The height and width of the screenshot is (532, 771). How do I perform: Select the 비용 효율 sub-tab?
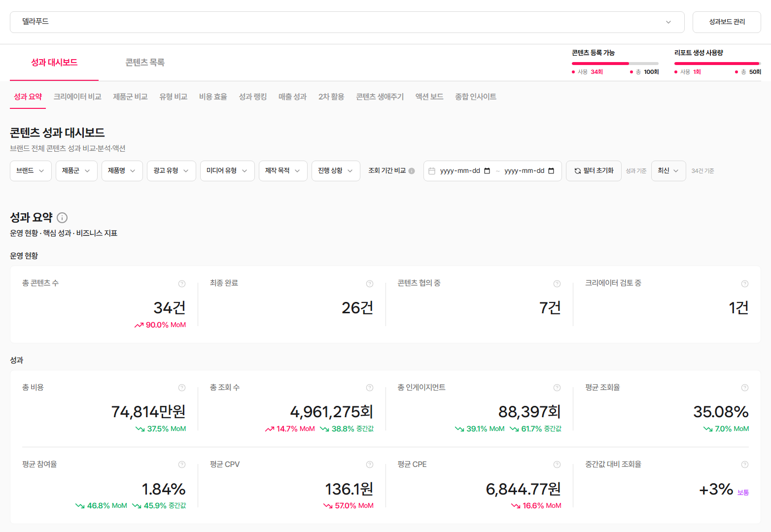[x=213, y=97]
